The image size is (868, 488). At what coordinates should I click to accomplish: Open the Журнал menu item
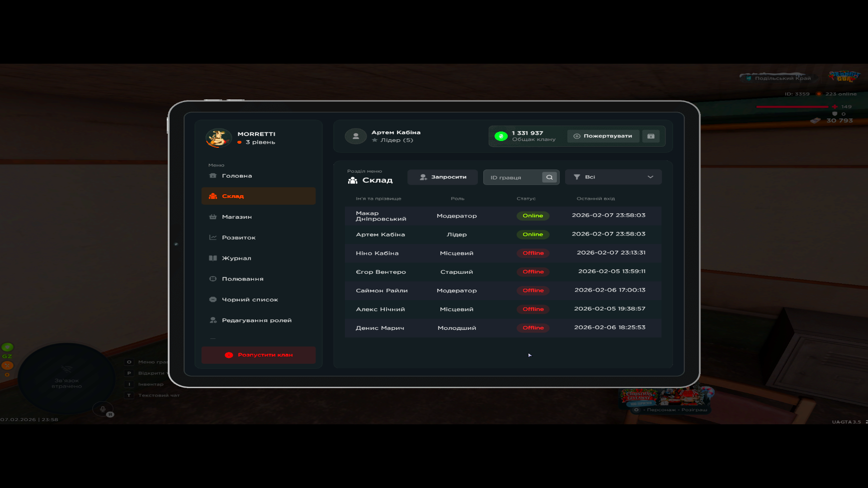[236, 258]
